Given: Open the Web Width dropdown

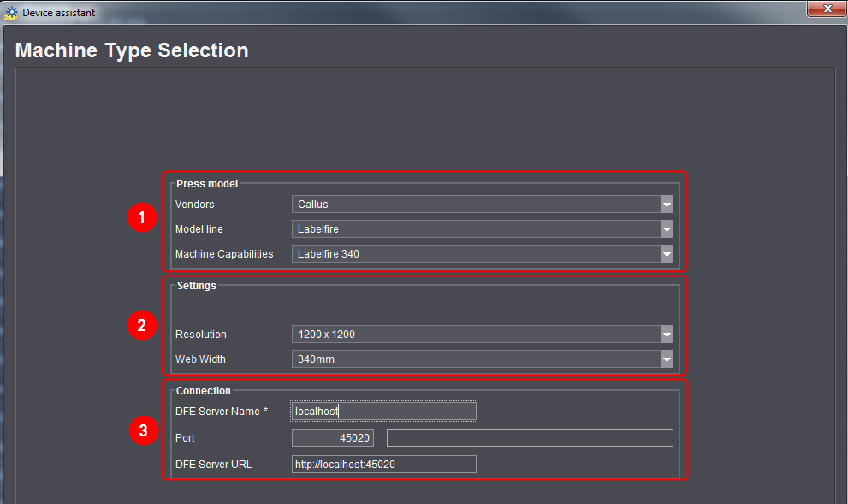Looking at the screenshot, I should pos(482,359).
